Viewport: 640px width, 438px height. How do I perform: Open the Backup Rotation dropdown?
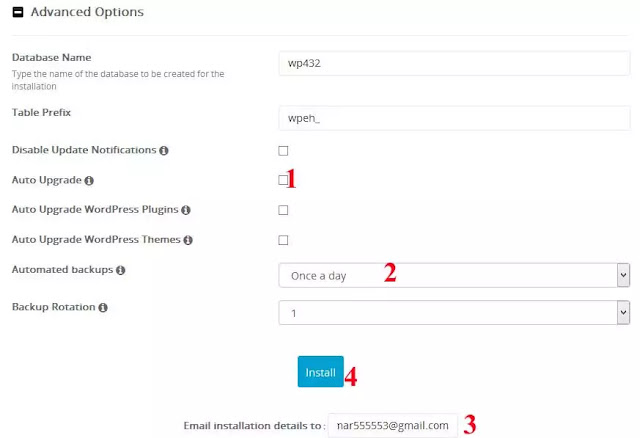(454, 313)
